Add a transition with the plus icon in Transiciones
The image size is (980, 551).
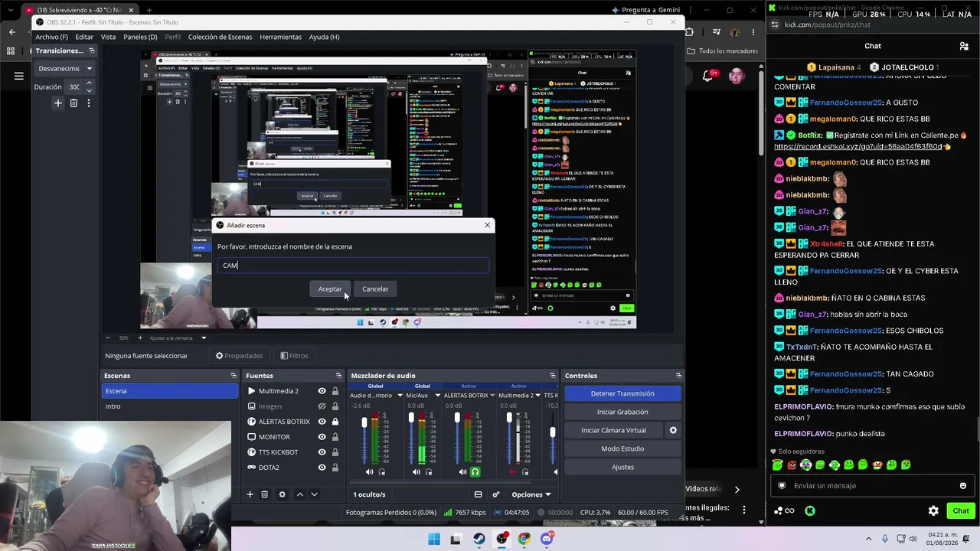[x=57, y=103]
